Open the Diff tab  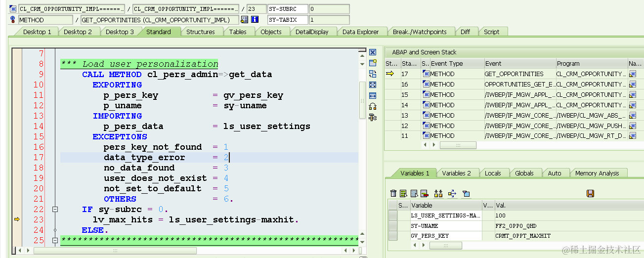click(465, 32)
